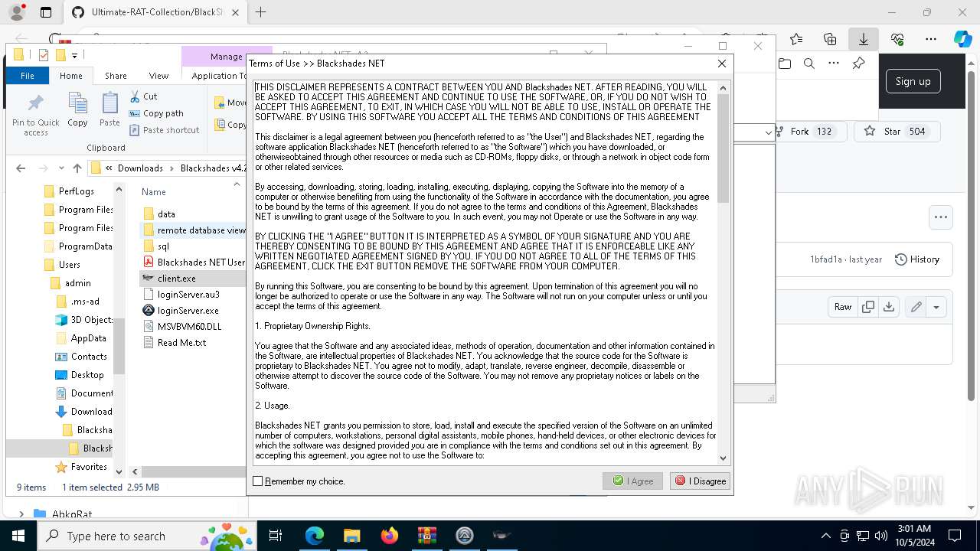Select the data folder
This screenshot has height=551, width=980.
[166, 214]
